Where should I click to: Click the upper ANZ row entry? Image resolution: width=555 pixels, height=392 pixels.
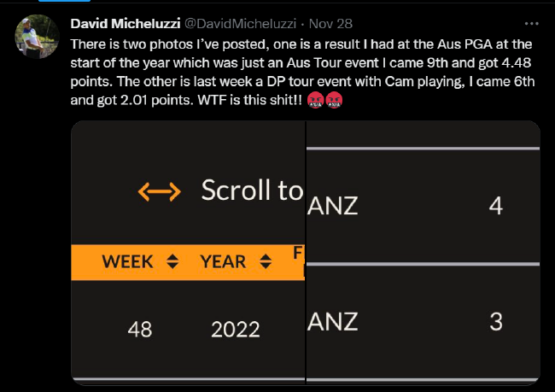click(423, 206)
